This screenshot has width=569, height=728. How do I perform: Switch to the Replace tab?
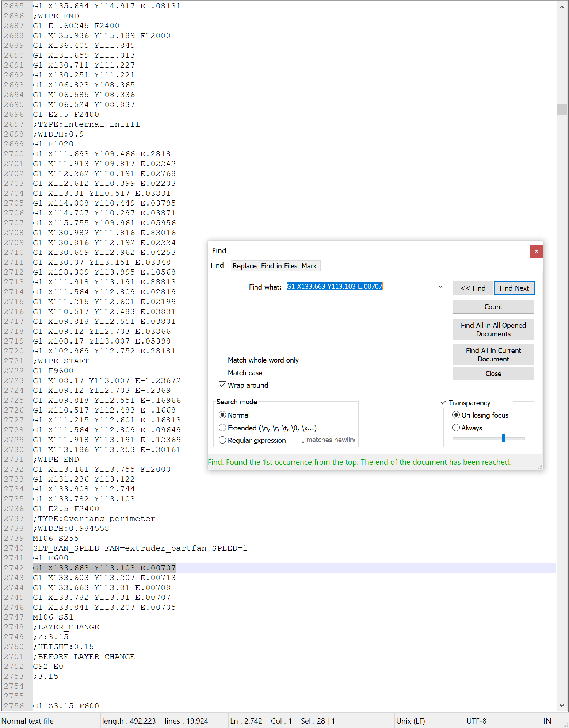[x=244, y=266]
